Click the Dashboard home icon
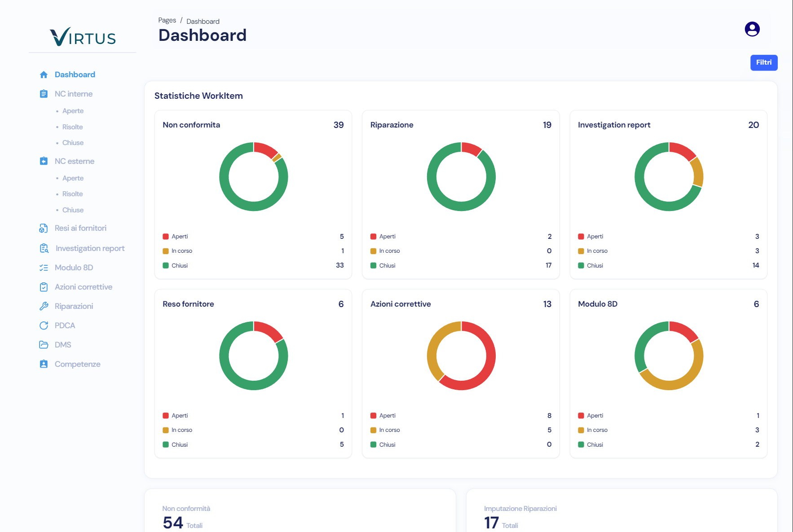Image resolution: width=793 pixels, height=532 pixels. click(x=44, y=74)
